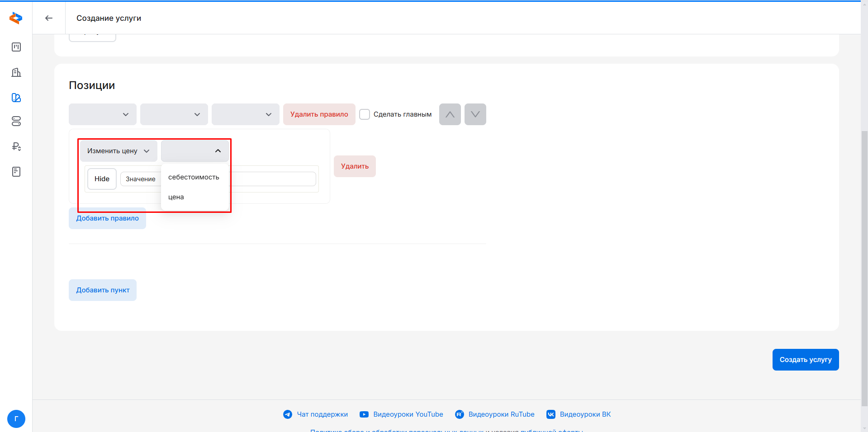Move rule up with the up arrow

pos(450,114)
